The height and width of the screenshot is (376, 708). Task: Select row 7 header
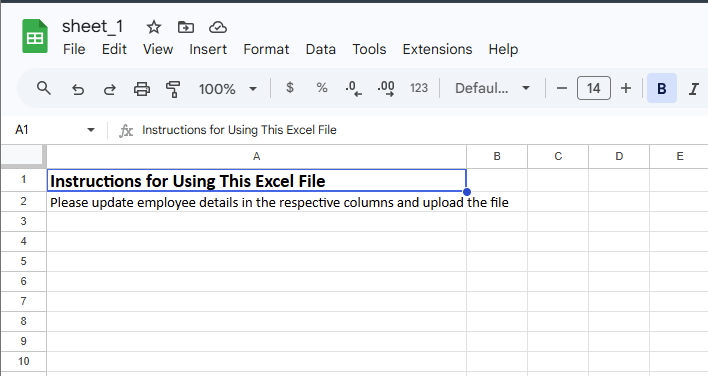coord(23,301)
